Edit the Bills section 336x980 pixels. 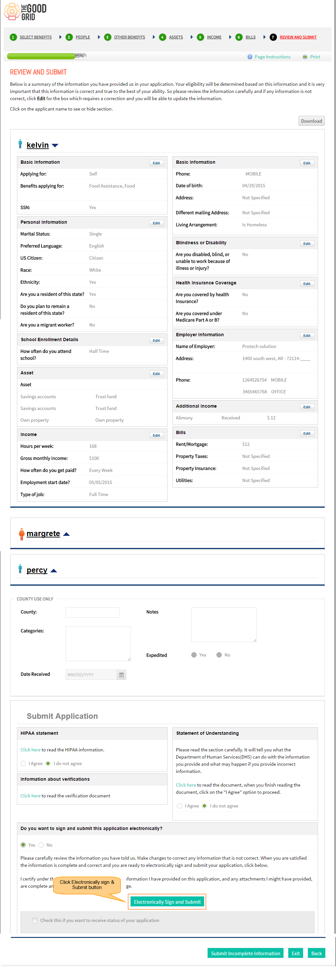[x=307, y=433]
